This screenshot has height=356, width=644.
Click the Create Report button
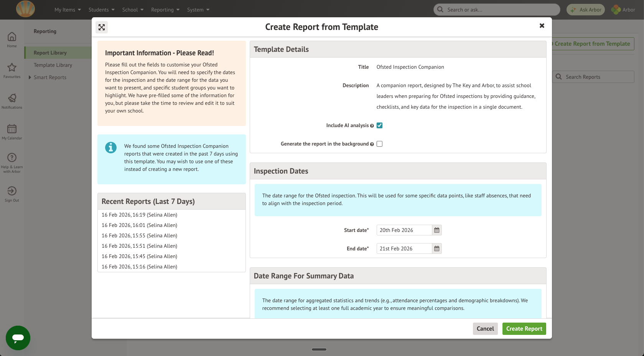(x=524, y=329)
